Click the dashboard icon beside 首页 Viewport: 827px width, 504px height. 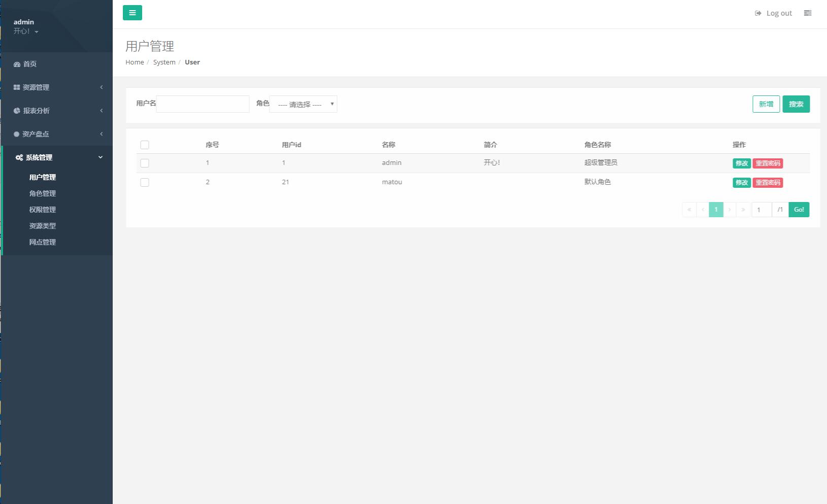17,64
